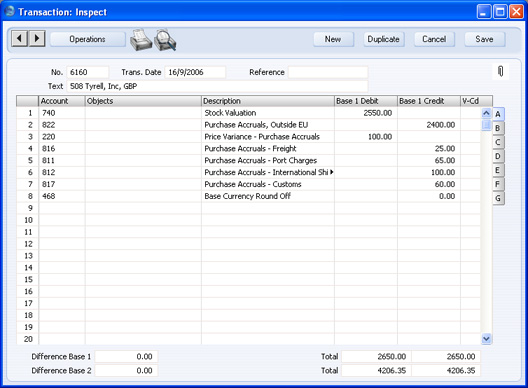
Task: Switch to flip E view
Action: (x=498, y=170)
